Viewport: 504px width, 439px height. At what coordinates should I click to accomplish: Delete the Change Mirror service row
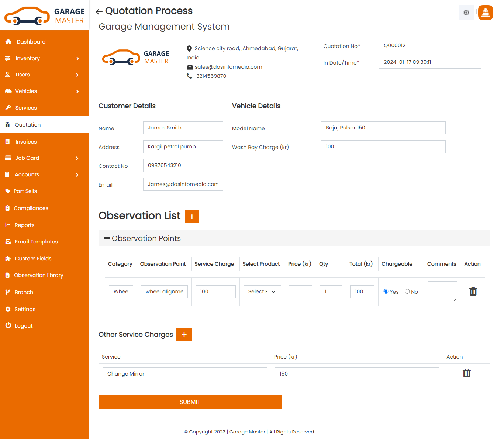[466, 373]
